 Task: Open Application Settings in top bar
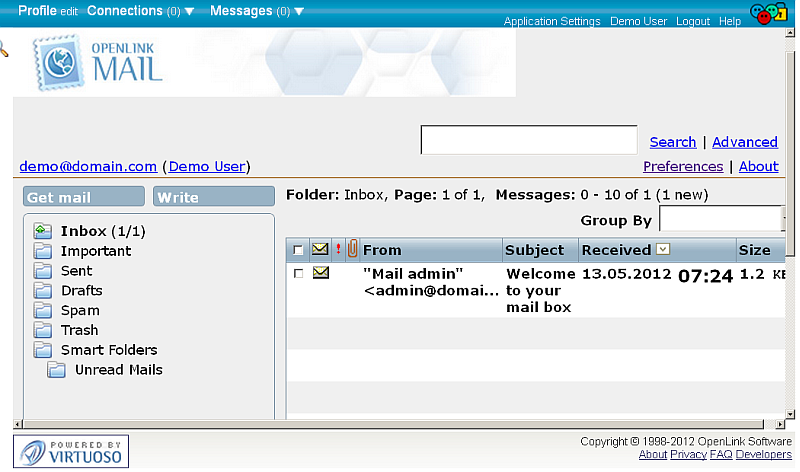552,21
